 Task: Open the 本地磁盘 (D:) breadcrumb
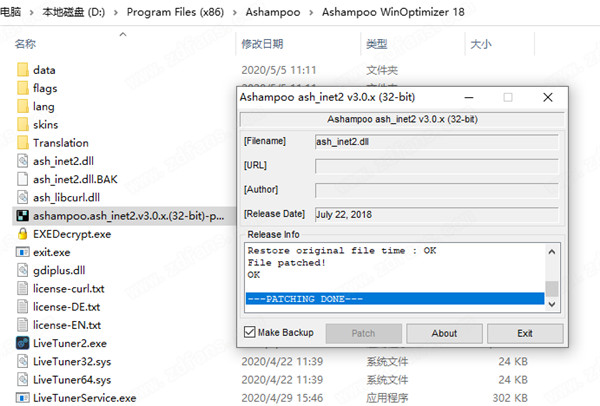pos(73,12)
